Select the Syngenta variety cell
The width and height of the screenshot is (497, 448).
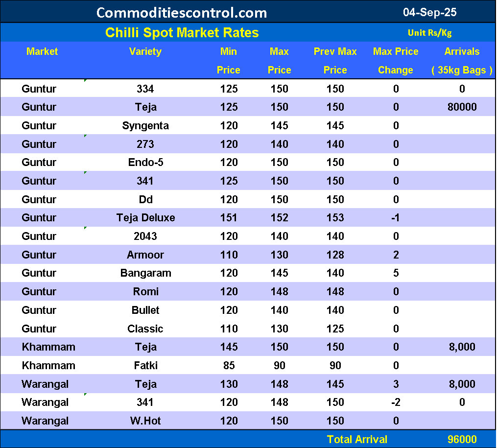145,126
